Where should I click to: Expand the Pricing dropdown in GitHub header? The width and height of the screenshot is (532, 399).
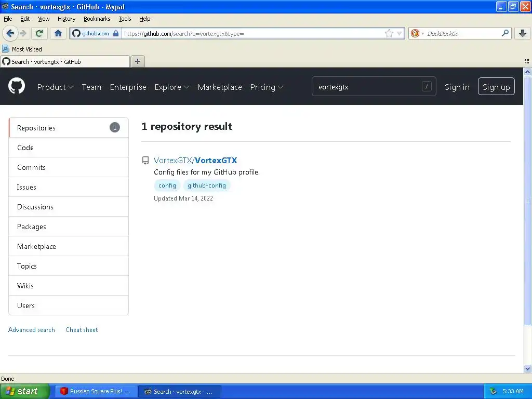coord(267,87)
